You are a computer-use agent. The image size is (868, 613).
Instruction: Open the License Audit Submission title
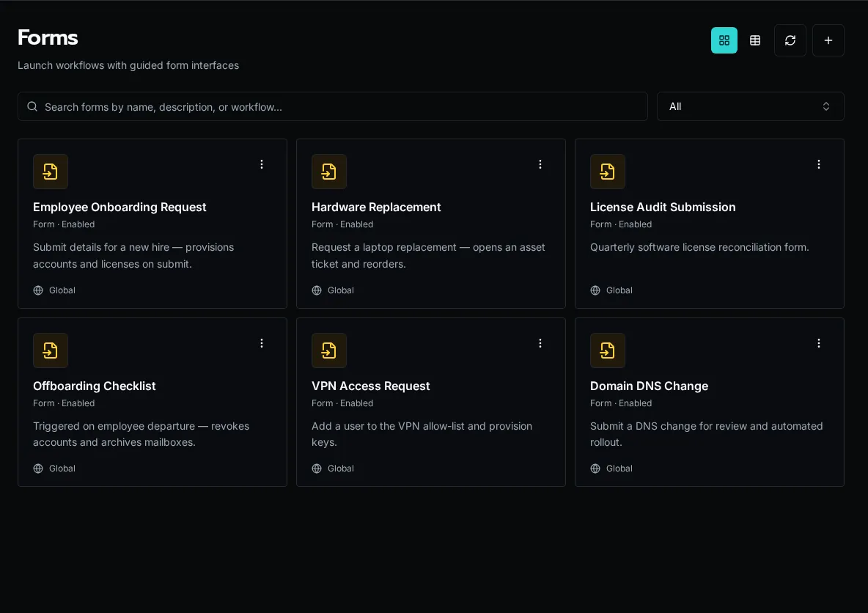[x=663, y=207]
